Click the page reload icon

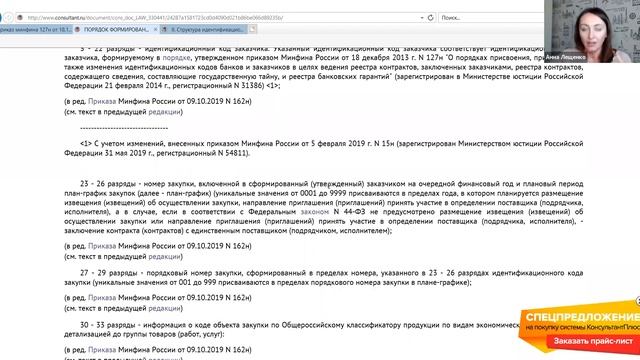click(x=430, y=18)
